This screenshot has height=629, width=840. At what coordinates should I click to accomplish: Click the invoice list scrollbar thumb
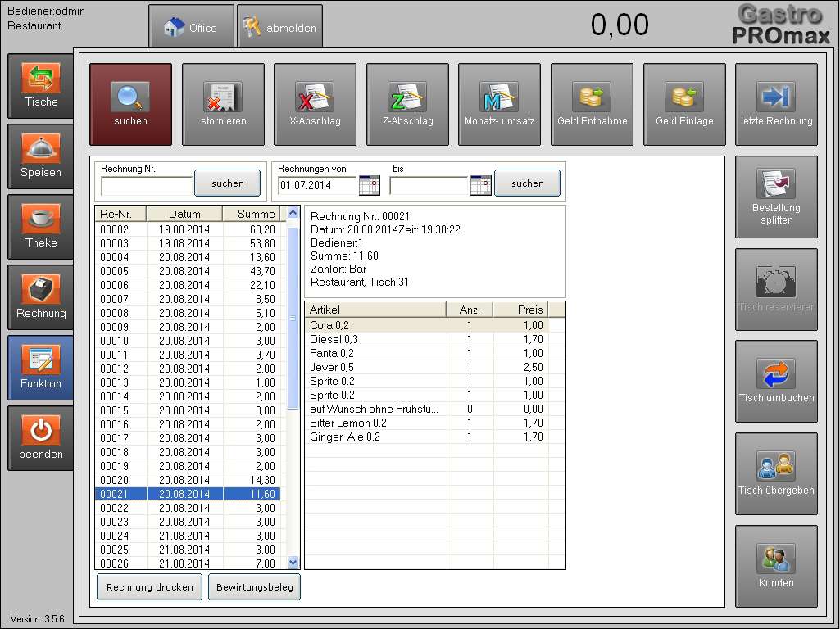click(x=293, y=318)
